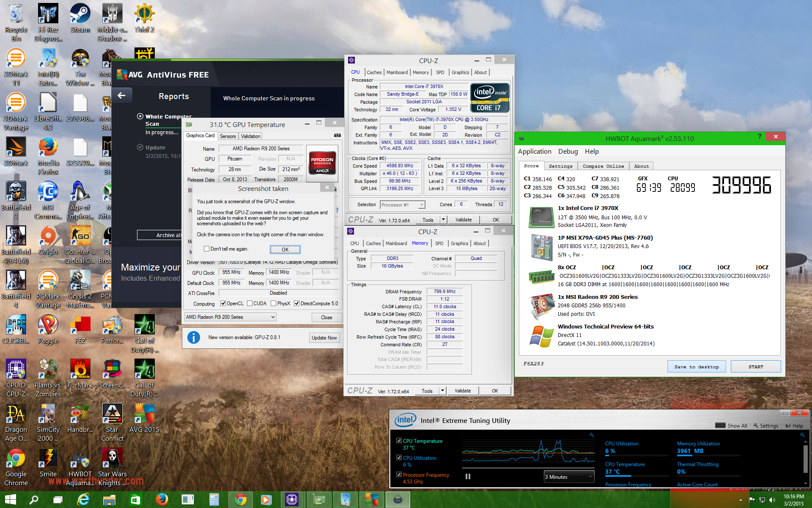Click the AVG back arrow button
812x508 pixels.
pyautogui.click(x=122, y=96)
